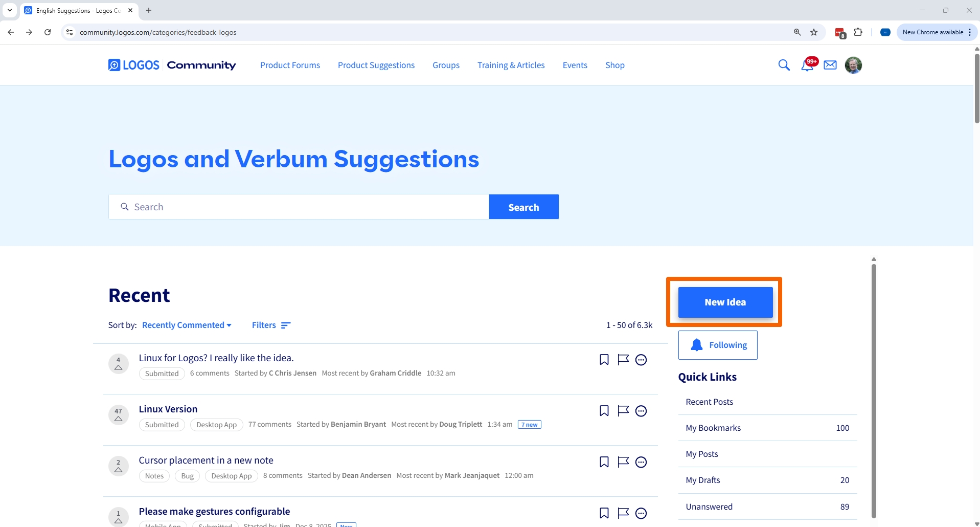Screen dimensions: 980x527
Task: Open the tab search dropdown arrow
Action: point(10,10)
